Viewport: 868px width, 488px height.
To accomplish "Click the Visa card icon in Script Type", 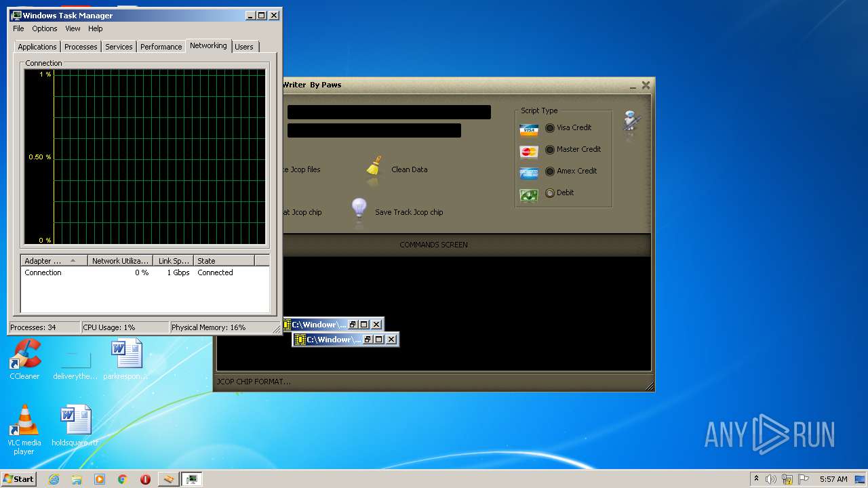I will coord(529,129).
